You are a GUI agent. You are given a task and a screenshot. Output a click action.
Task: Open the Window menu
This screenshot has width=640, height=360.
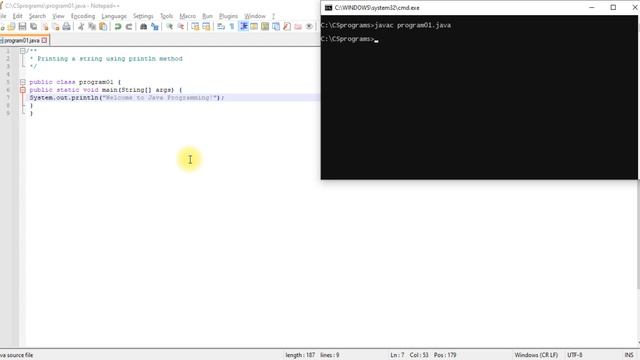point(255,16)
